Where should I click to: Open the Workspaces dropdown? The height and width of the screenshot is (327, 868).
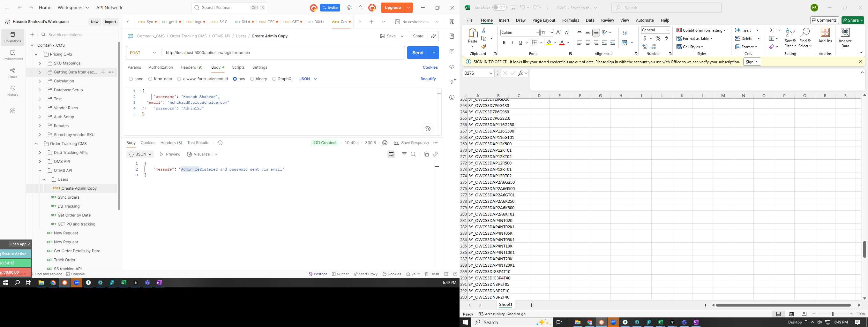pyautogui.click(x=73, y=8)
